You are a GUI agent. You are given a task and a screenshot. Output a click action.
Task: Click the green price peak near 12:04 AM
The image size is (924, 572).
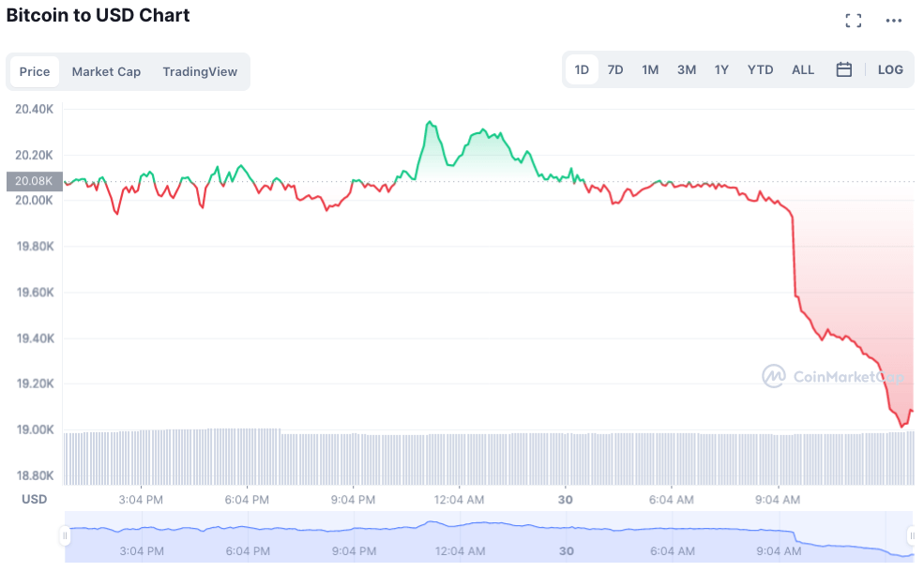(429, 123)
